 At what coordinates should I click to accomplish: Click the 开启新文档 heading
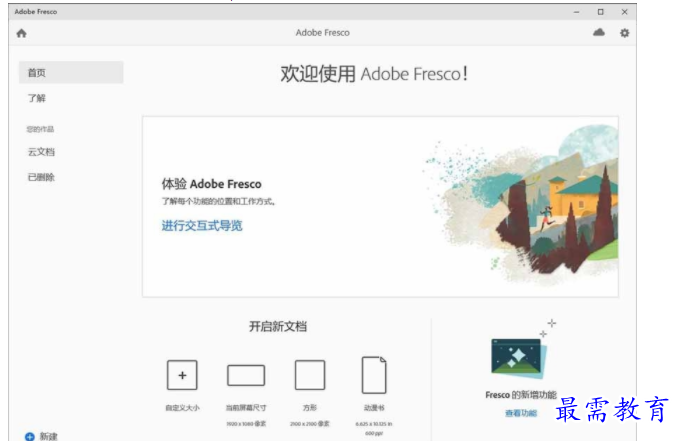tap(278, 326)
